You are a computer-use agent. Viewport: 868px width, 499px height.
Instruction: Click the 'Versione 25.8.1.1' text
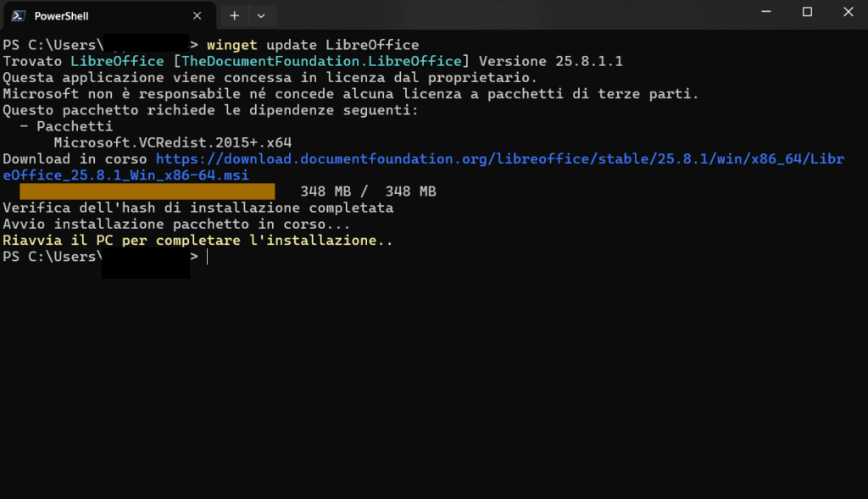click(x=551, y=61)
